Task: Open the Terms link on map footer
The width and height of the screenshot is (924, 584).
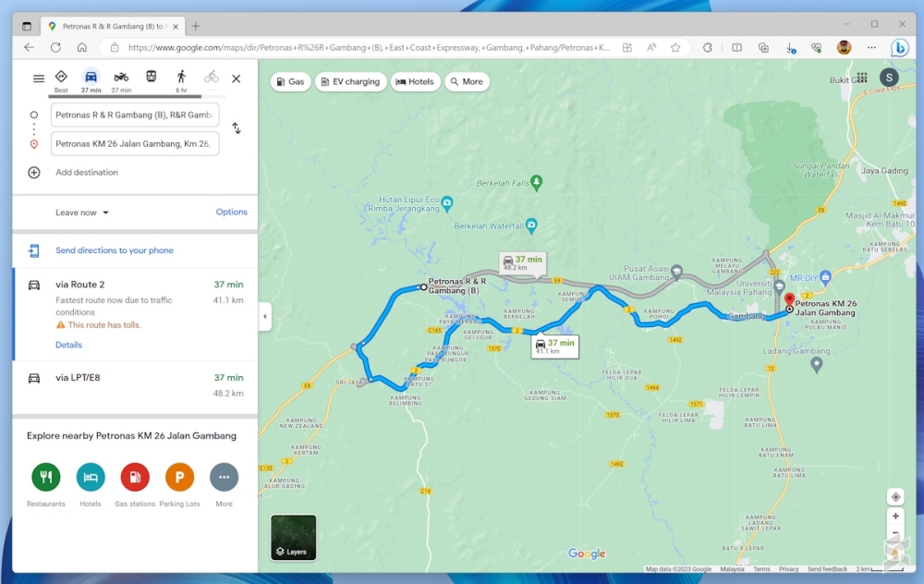Action: 761,569
